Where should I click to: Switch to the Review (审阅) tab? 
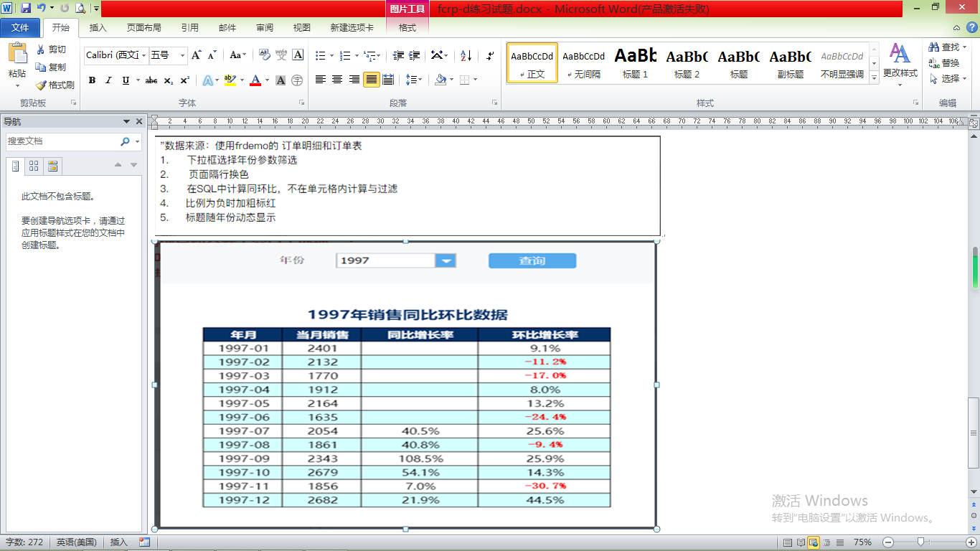[265, 28]
